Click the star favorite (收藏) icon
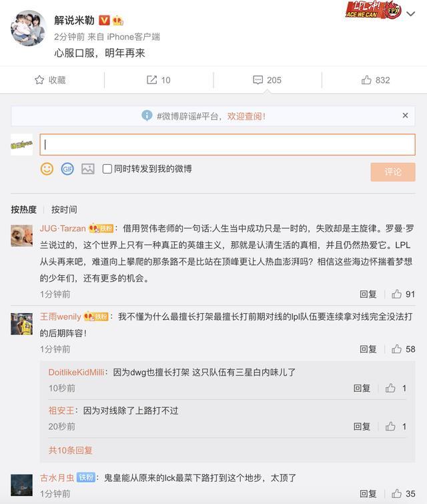Image resolution: width=427 pixels, height=504 pixels. click(39, 80)
